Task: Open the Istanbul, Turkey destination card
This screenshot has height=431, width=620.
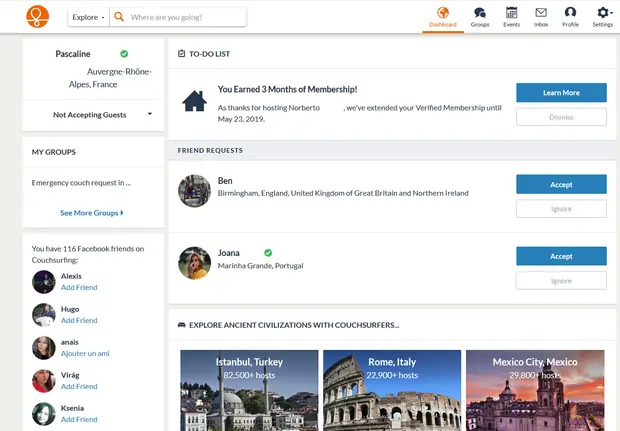Action: click(249, 390)
